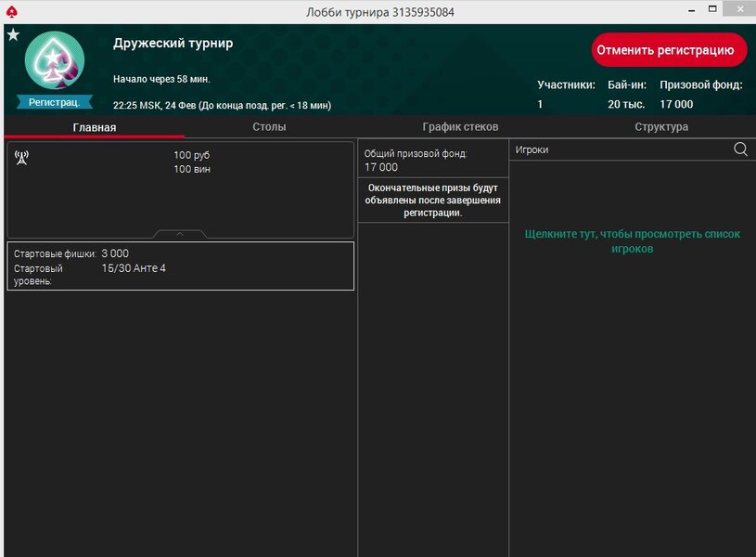Click the Дружеский турнир title
The height and width of the screenshot is (557, 756).
[173, 44]
